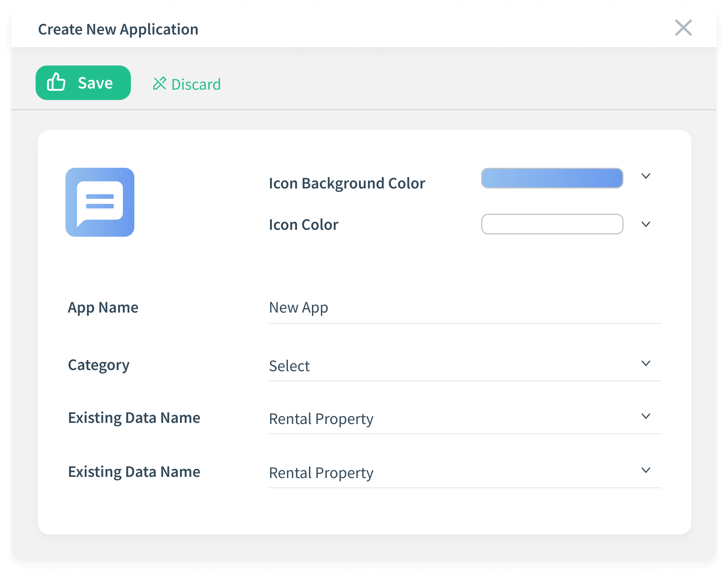
Task: Save the new application
Action: (x=83, y=82)
